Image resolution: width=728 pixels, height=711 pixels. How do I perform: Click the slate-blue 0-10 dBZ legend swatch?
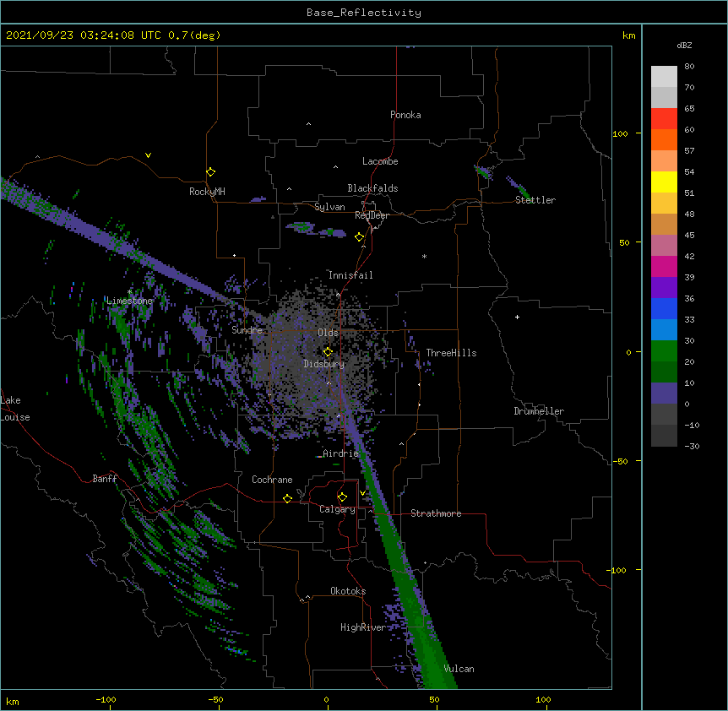[x=664, y=393]
